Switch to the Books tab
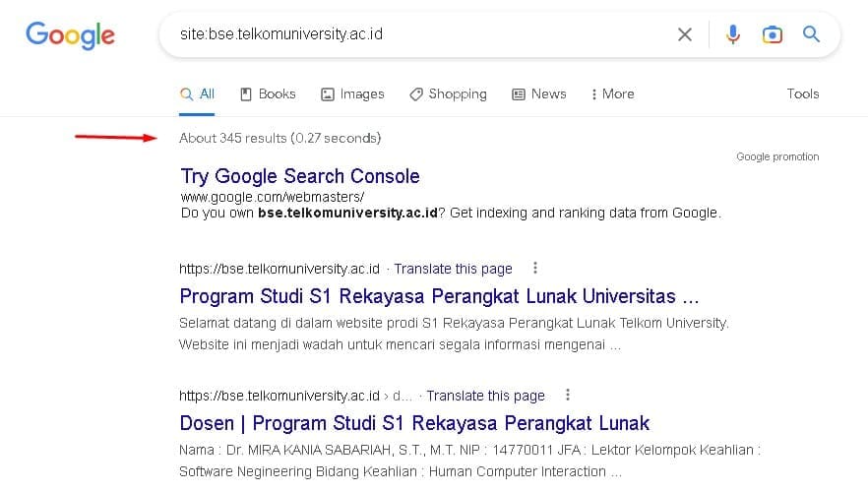The image size is (868, 492). [268, 94]
